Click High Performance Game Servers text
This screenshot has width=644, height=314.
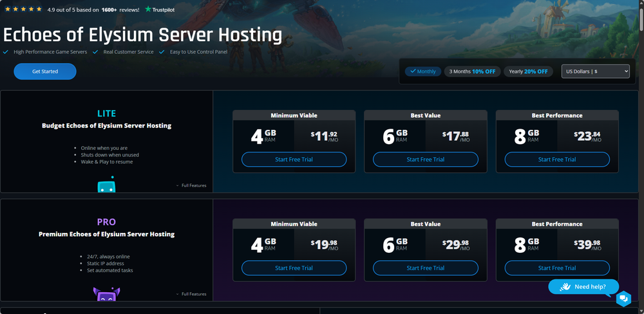[x=50, y=52]
